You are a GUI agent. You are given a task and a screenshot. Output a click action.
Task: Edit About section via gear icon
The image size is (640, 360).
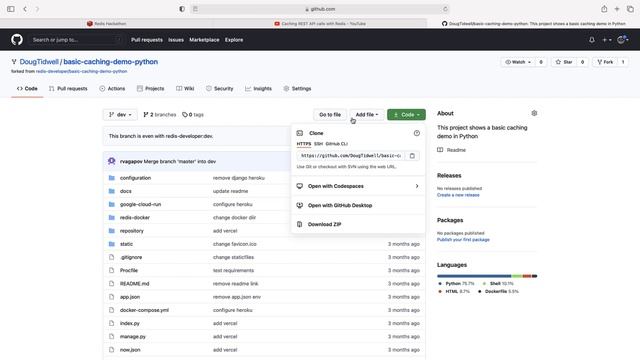click(534, 113)
